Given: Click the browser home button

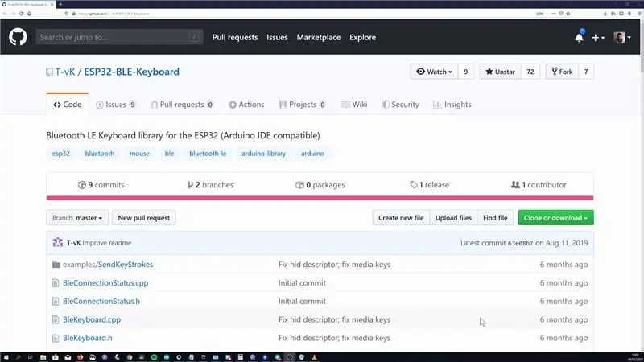Looking at the screenshot, I should click(x=30, y=14).
